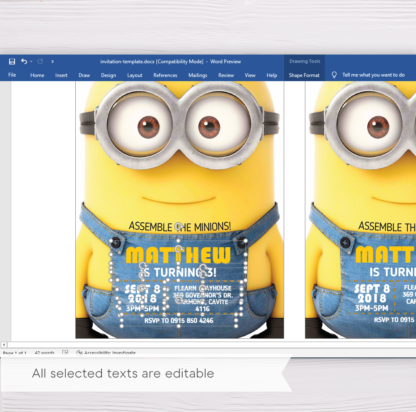
Task: Click the word count in status bar
Action: (44, 353)
